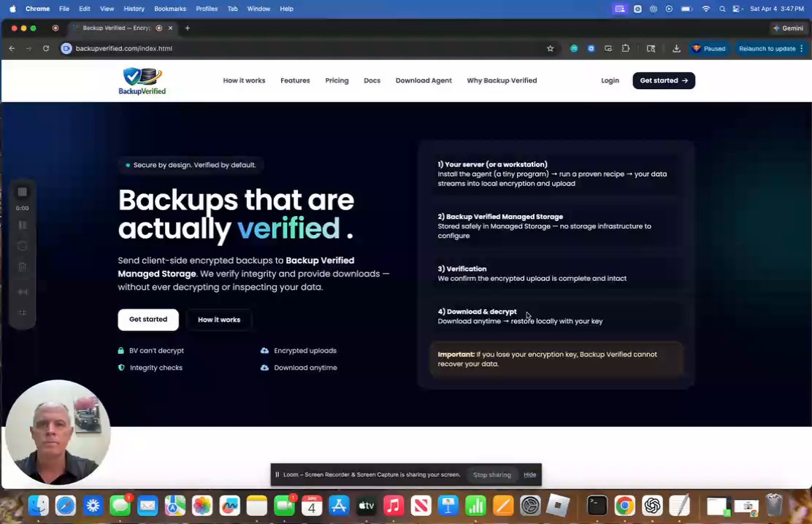
Task: Click the Wi-Fi status icon
Action: coord(706,9)
